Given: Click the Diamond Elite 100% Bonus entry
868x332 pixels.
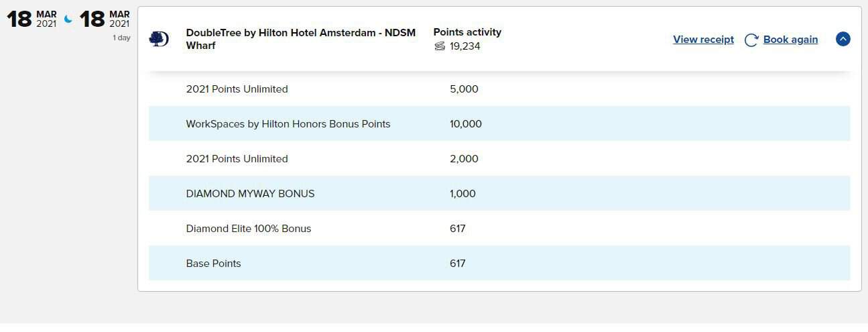Looking at the screenshot, I should coord(249,229).
